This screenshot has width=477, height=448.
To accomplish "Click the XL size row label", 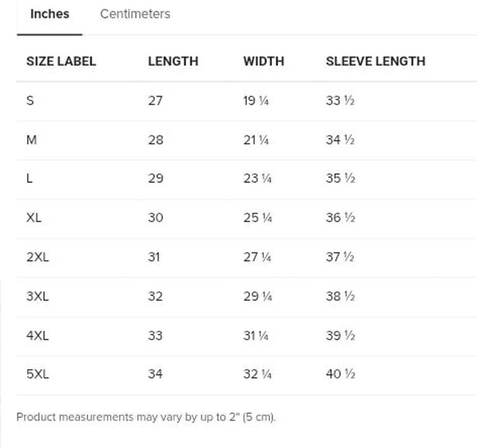I will point(35,218).
